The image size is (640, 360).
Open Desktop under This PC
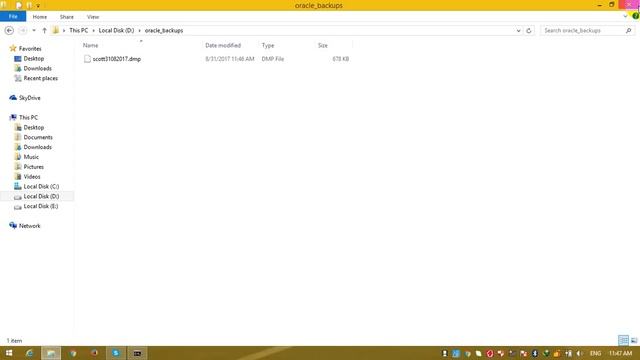[33, 128]
